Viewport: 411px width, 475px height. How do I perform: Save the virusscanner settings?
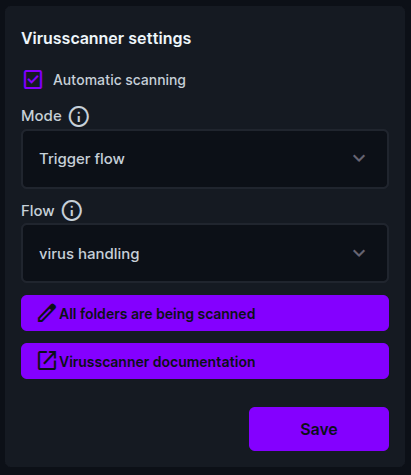pyautogui.click(x=319, y=429)
